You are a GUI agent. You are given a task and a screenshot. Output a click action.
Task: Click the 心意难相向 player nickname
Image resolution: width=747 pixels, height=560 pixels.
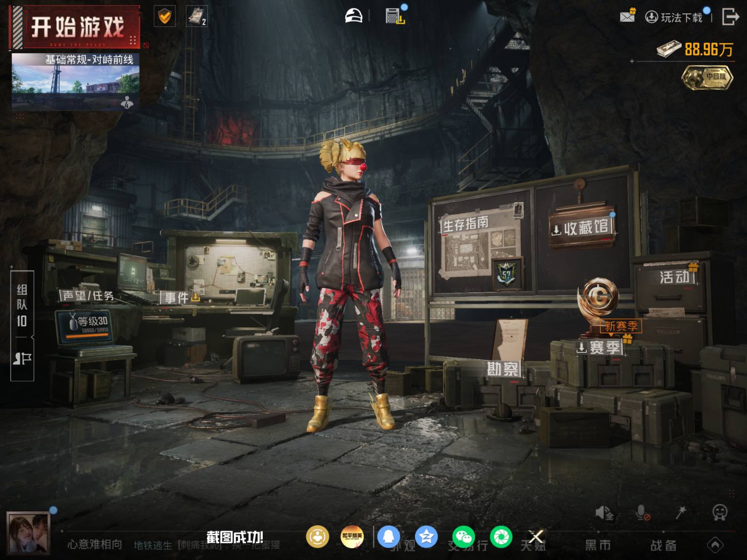[95, 545]
